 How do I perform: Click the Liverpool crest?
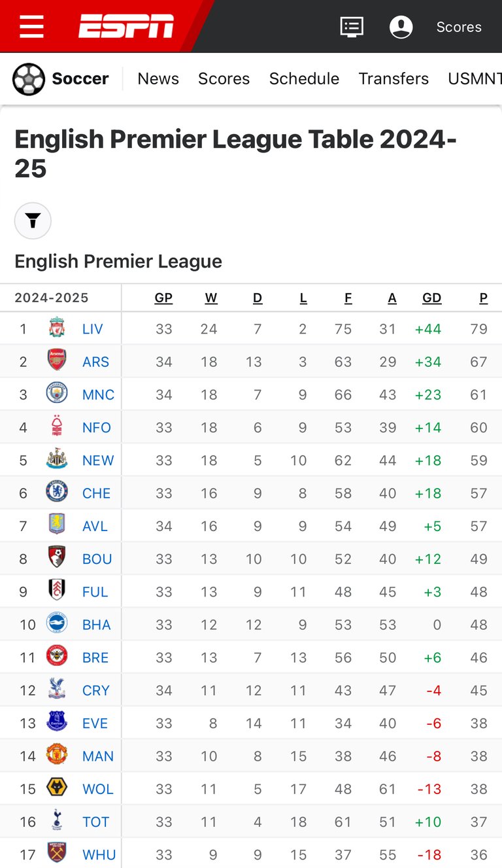(x=57, y=328)
